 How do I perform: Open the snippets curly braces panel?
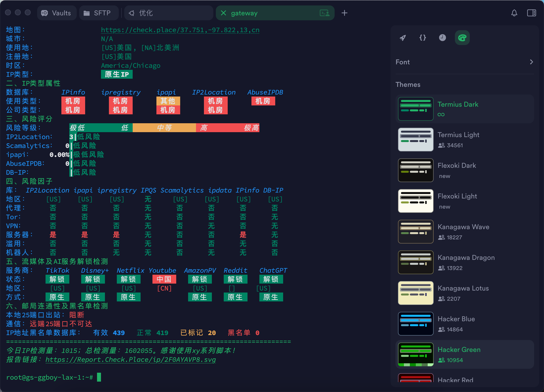[422, 38]
